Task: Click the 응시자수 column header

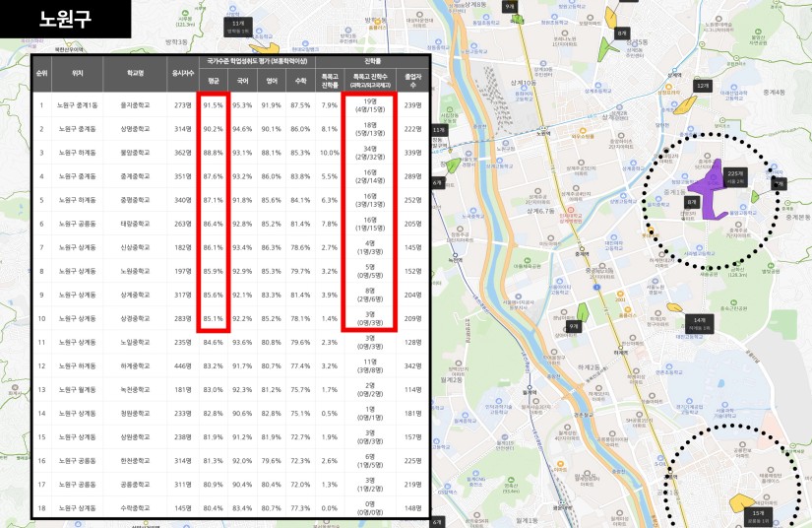Action: point(183,74)
